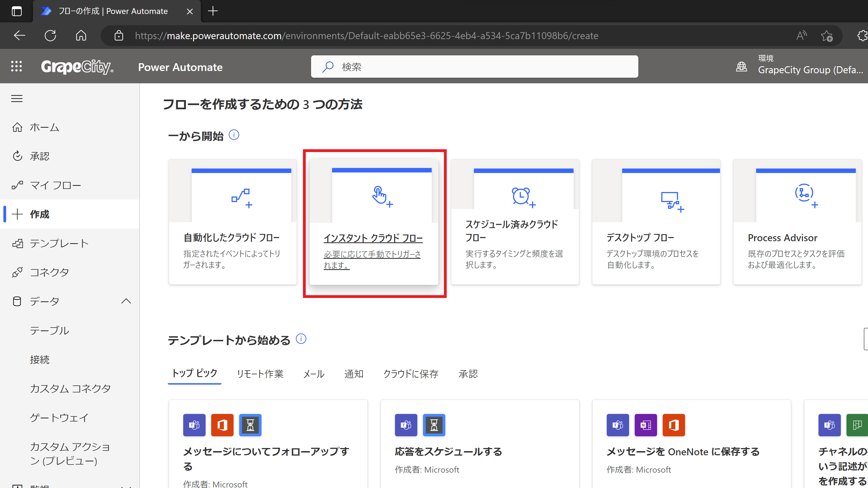868x488 pixels.
Task: Toggle the hamburger navigation menu
Action: point(17,99)
